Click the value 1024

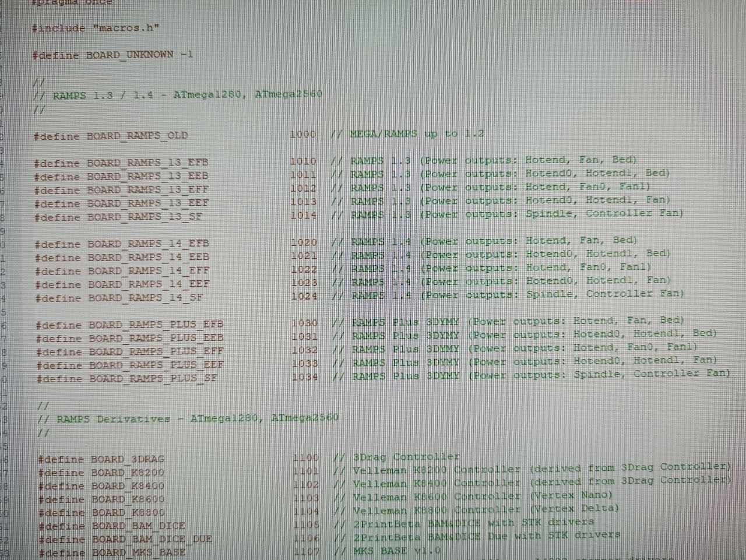304,296
